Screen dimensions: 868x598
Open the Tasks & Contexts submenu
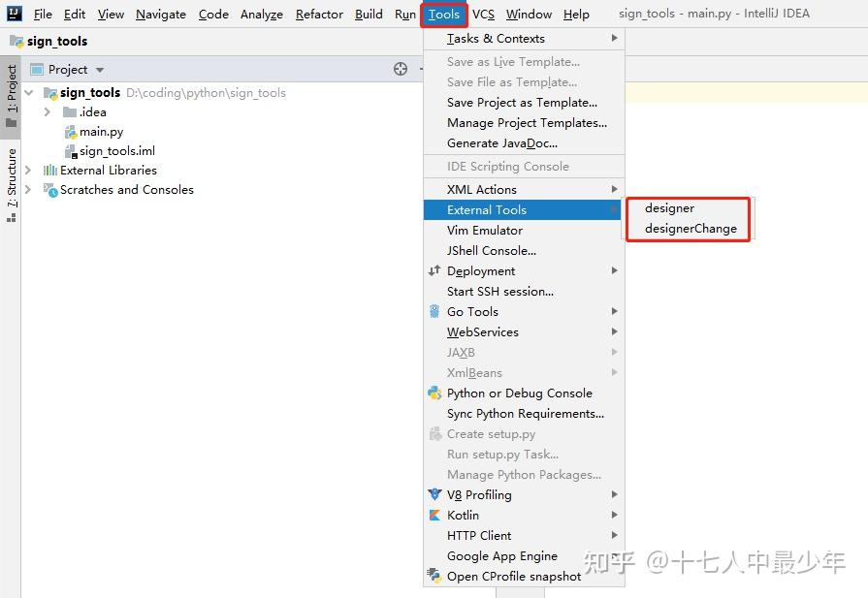(x=524, y=38)
